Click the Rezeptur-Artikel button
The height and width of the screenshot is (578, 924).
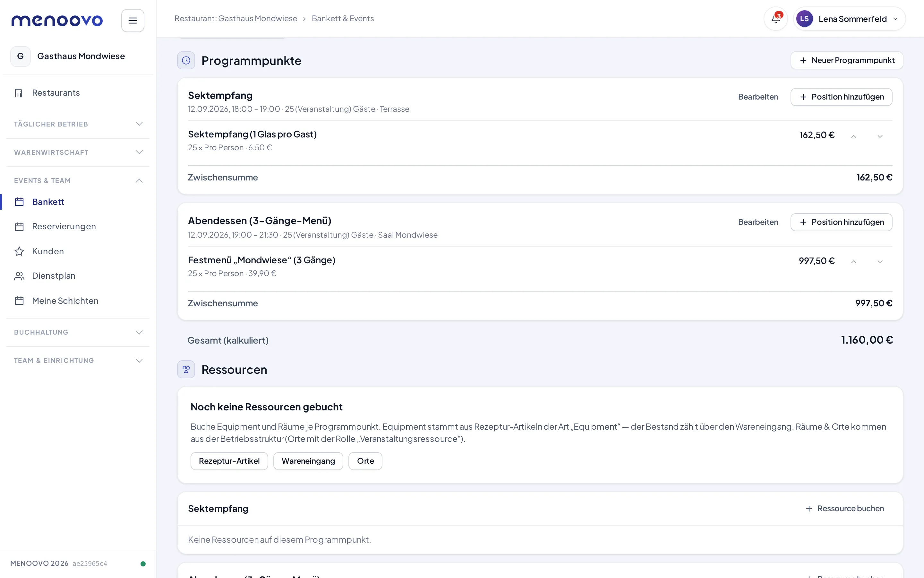pyautogui.click(x=229, y=461)
